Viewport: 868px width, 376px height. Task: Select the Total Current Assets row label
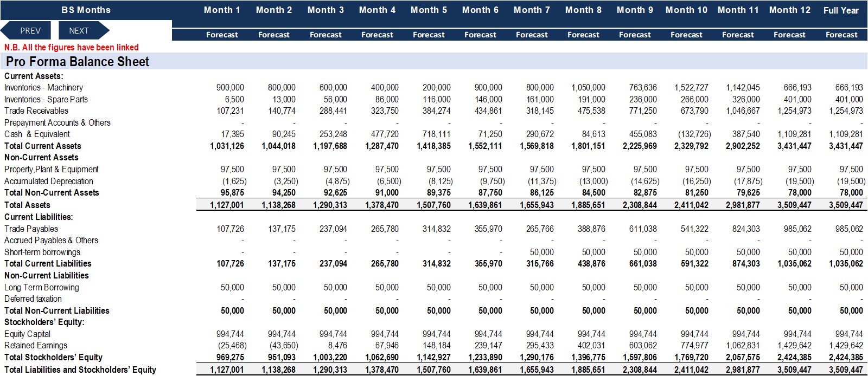click(42, 146)
